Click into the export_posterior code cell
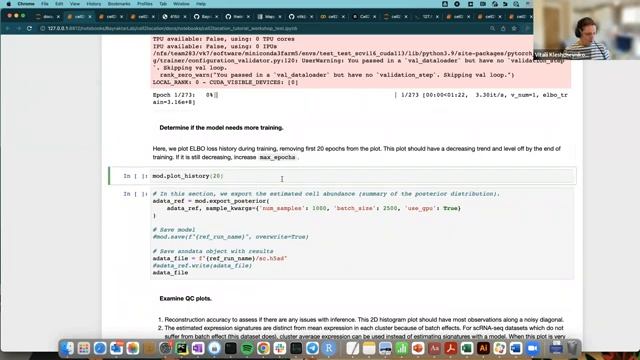 pos(362,233)
